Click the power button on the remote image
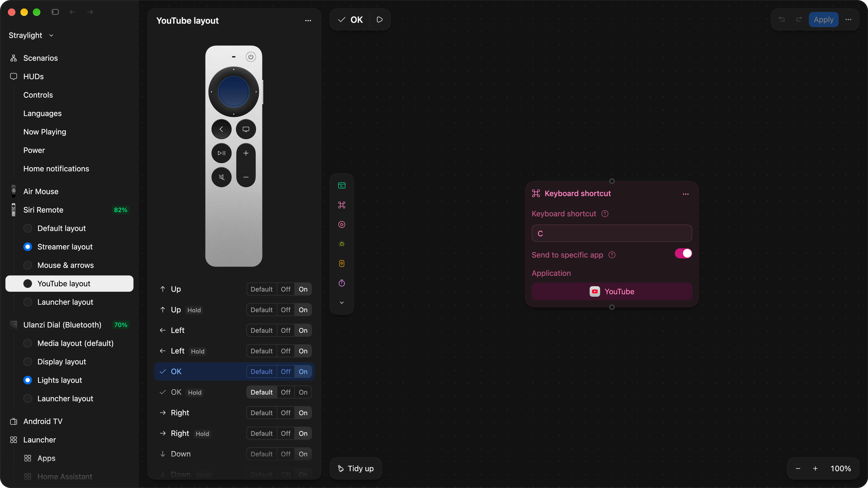Screen dimensions: 868x488 tap(251, 57)
